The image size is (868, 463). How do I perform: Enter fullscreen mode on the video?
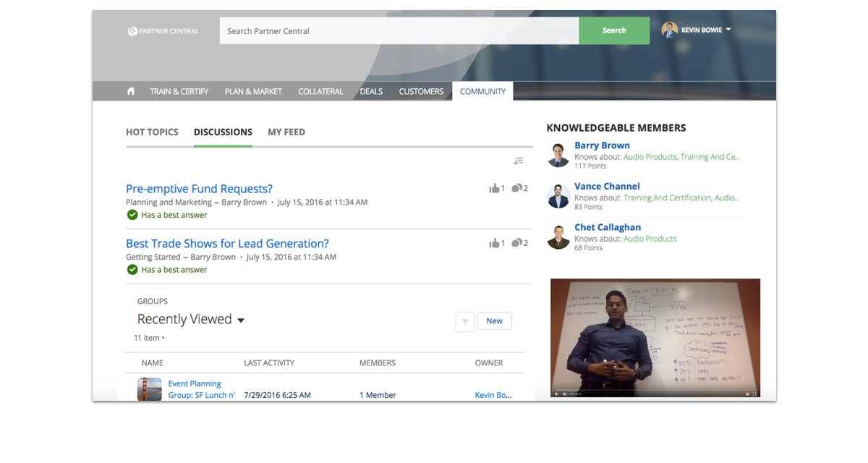tap(755, 394)
